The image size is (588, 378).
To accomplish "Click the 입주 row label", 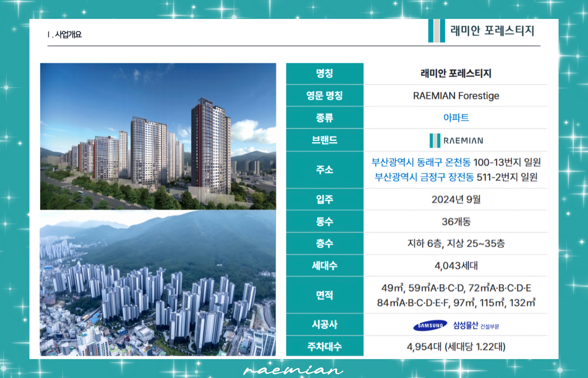I will pyautogui.click(x=325, y=199).
